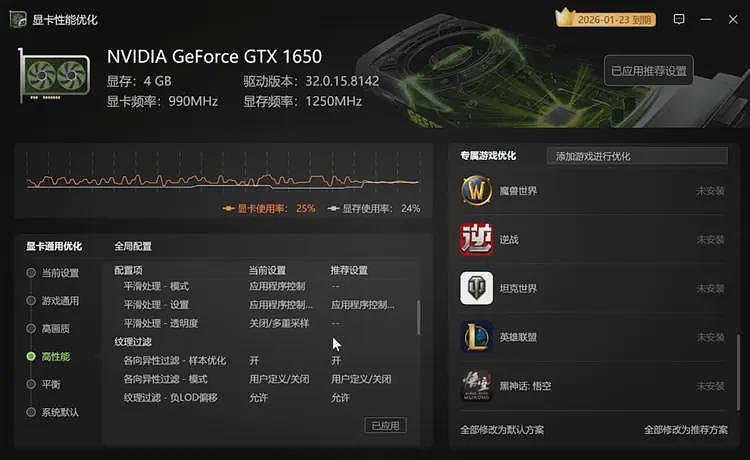Click 纹理过滤 - 负LOD偏移 row

(x=263, y=397)
